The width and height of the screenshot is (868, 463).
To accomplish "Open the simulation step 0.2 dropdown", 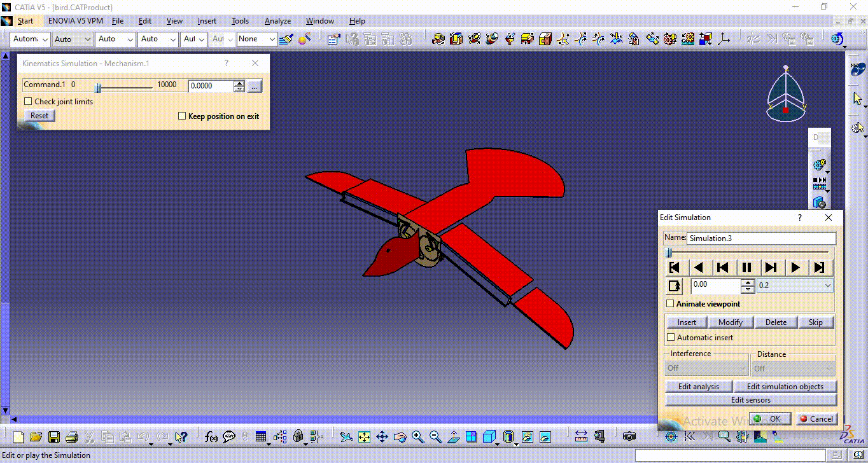I will point(795,286).
